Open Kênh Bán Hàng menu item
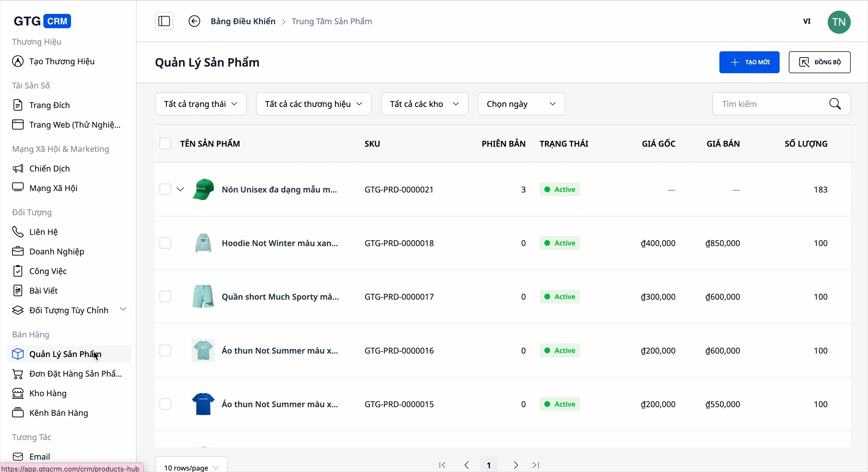The image size is (868, 472). [x=59, y=413]
